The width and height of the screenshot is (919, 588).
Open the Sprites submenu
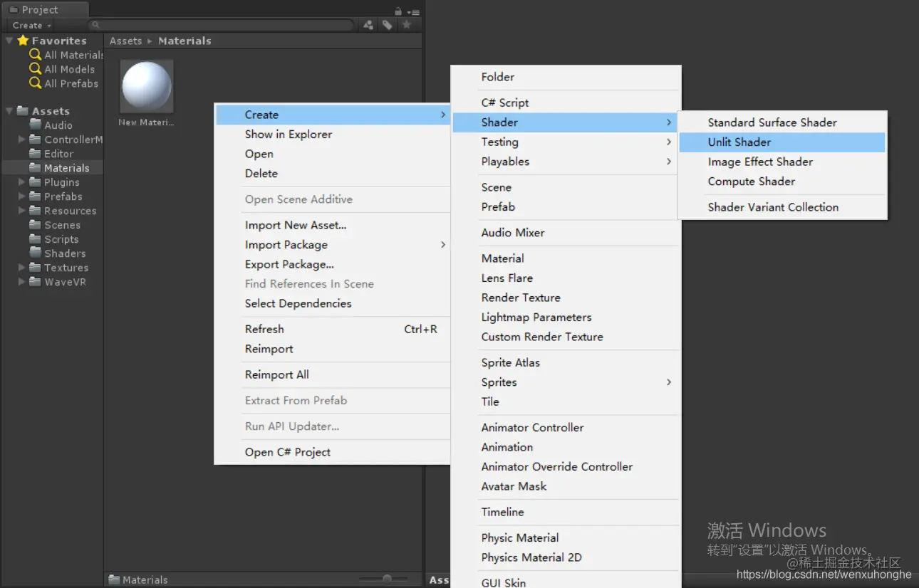pos(566,382)
